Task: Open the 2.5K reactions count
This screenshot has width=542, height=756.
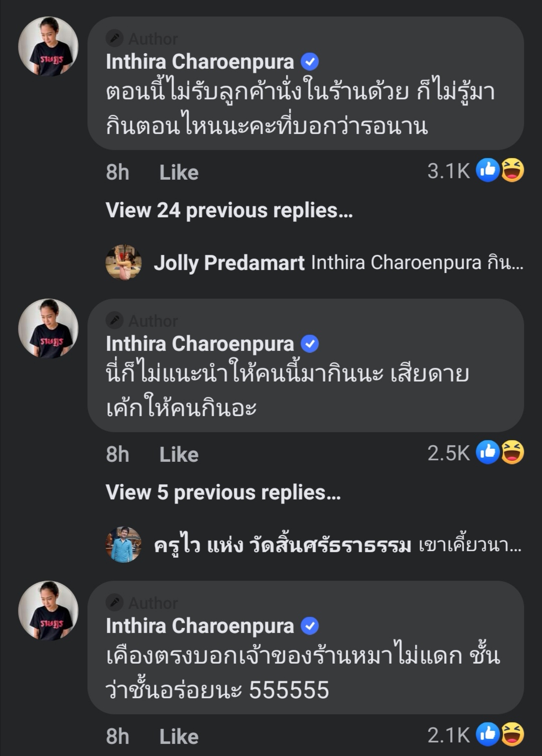Action: [448, 453]
